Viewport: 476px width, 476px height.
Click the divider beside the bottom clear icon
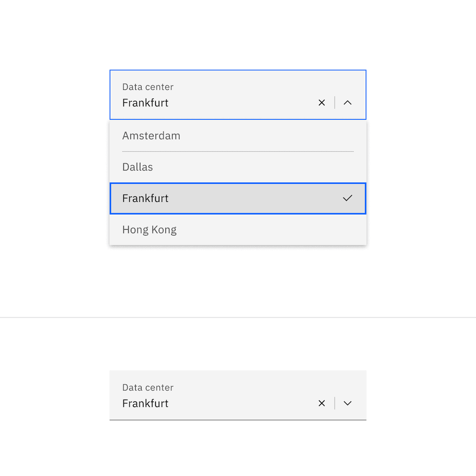335,403
